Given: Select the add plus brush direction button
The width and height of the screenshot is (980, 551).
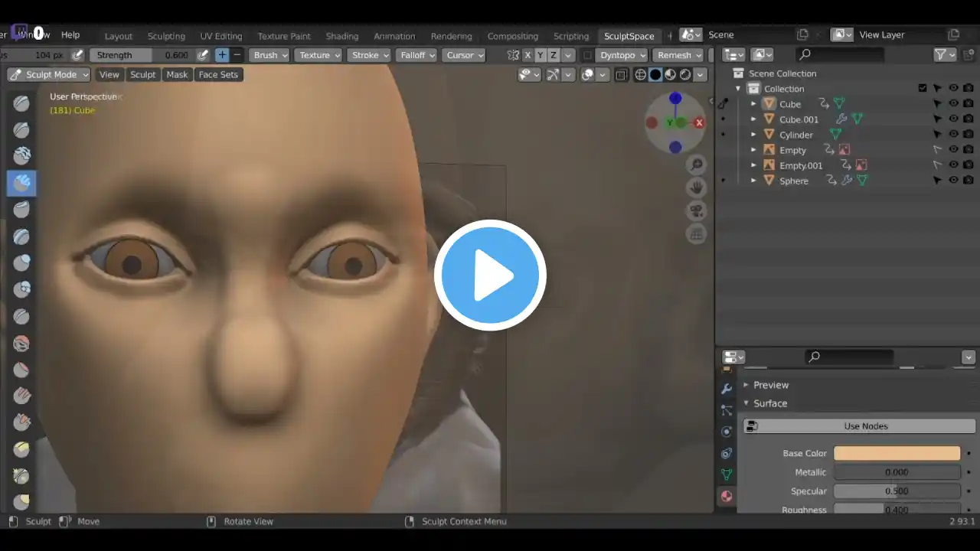Looking at the screenshot, I should 222,55.
